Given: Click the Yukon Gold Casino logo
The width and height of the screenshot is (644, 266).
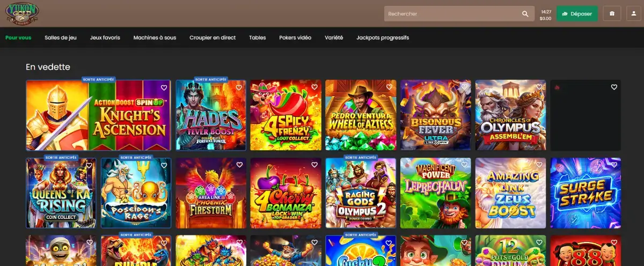Looking at the screenshot, I should 22,13.
